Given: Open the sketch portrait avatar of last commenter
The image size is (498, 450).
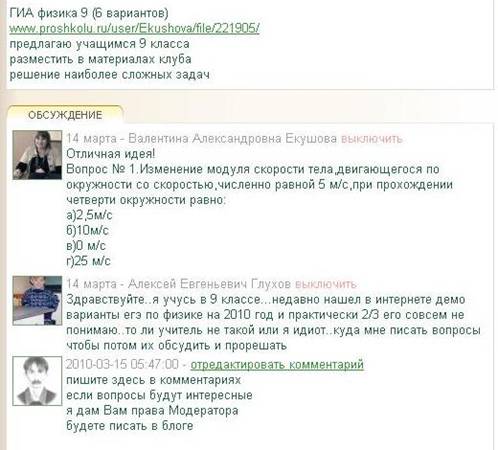Looking at the screenshot, I should 37,381.
